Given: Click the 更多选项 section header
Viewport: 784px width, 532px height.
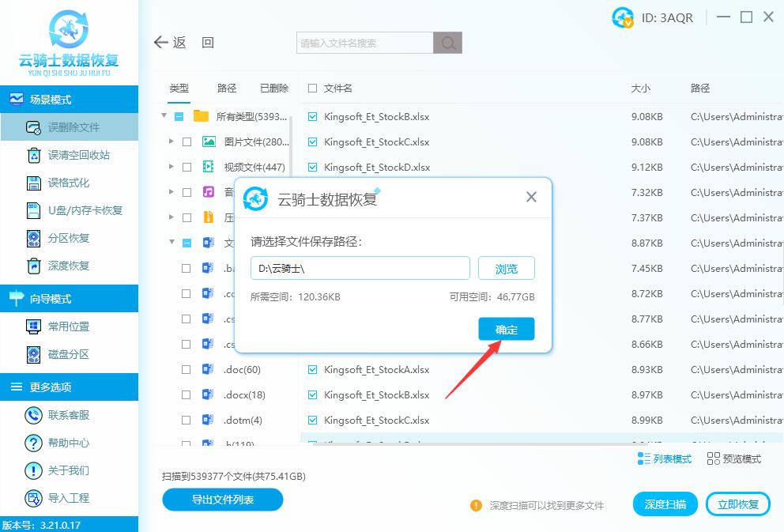Looking at the screenshot, I should (69, 387).
